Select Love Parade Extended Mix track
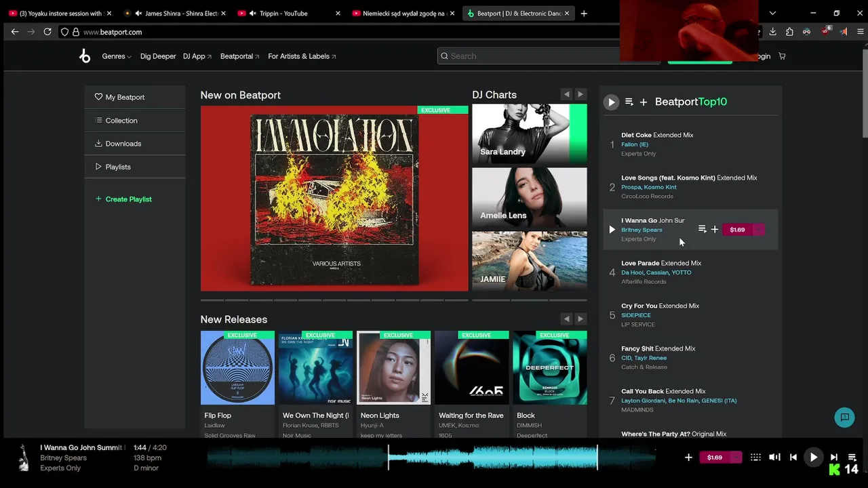This screenshot has height=488, width=868. point(661,263)
